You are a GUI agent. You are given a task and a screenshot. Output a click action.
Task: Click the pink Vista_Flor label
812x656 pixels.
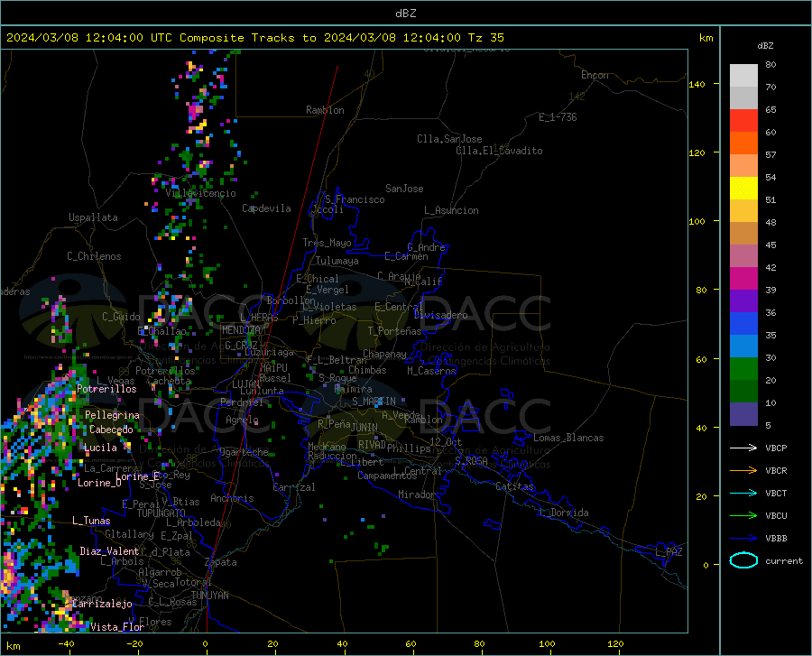[x=117, y=627]
